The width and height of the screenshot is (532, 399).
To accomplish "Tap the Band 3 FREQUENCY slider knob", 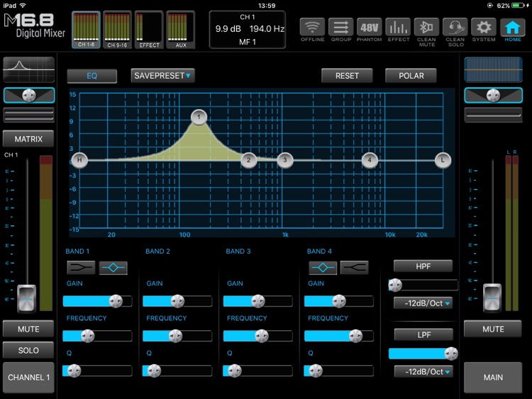I will (x=262, y=336).
